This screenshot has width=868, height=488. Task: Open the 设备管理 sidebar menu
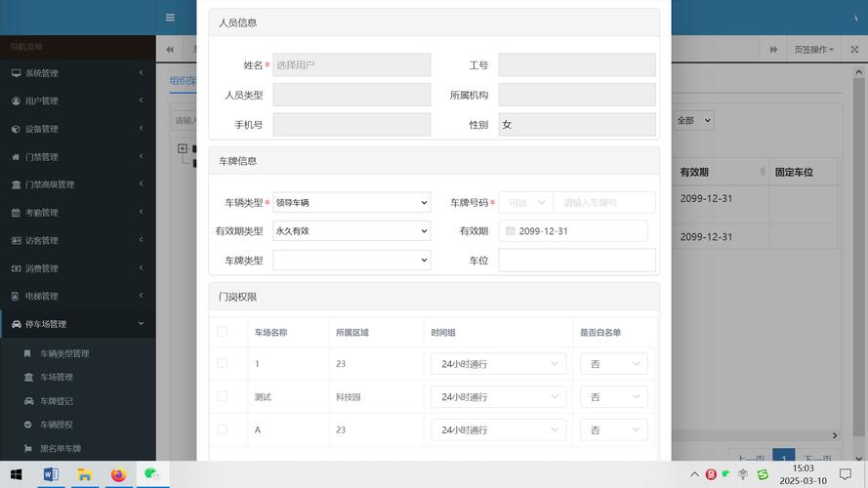[77, 129]
